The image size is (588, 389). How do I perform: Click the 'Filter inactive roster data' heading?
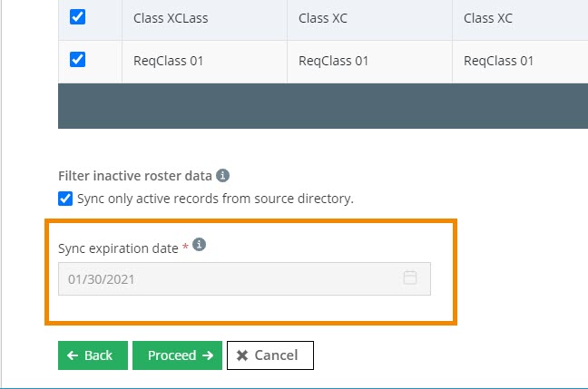134,176
